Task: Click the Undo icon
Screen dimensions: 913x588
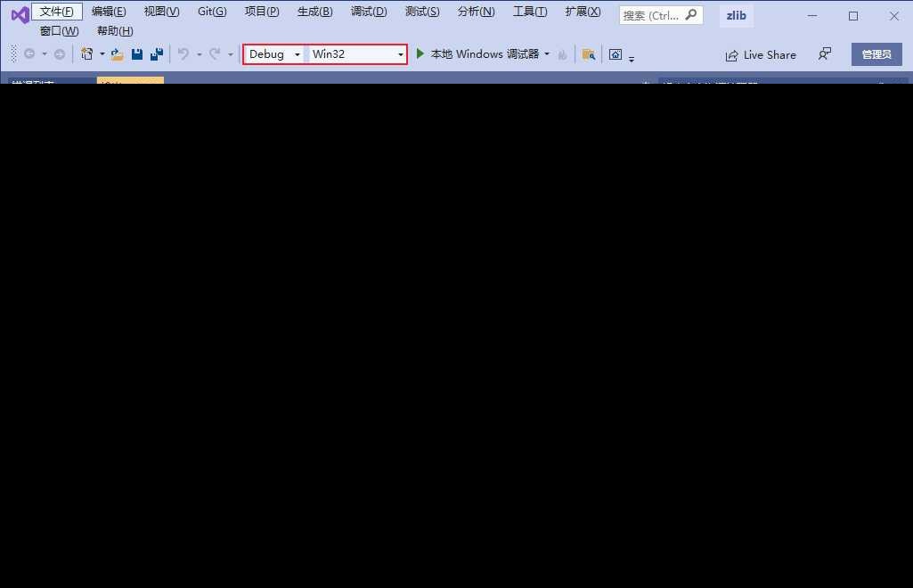Action: pos(183,53)
